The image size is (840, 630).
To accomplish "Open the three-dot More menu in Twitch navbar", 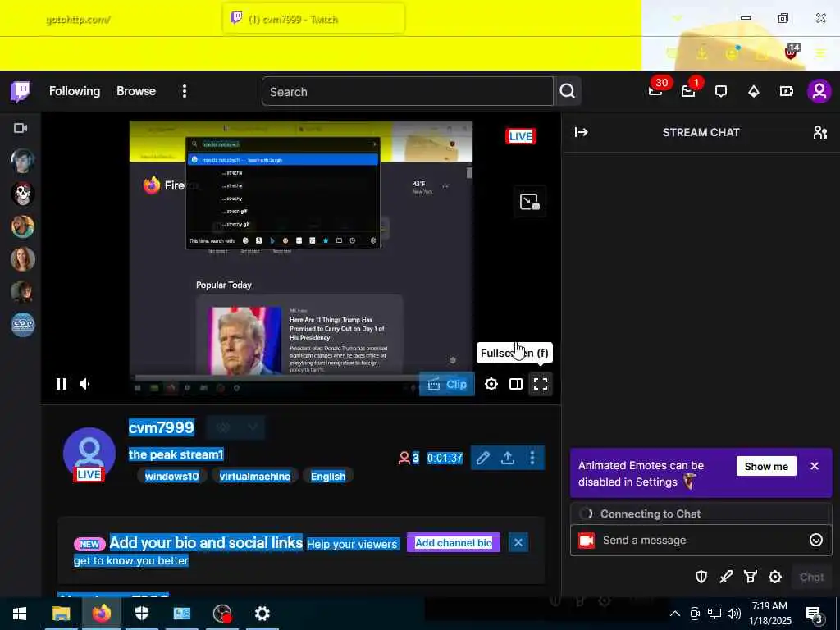I will [185, 91].
